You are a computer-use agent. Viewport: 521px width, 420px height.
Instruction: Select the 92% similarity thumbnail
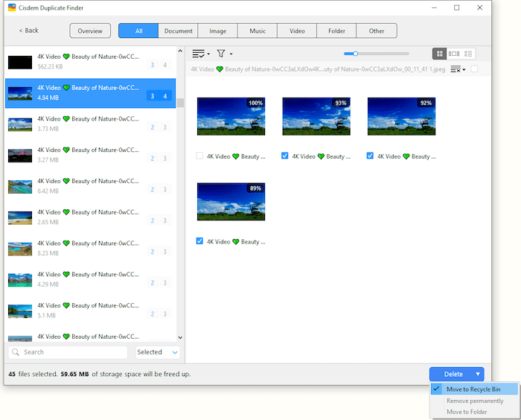coord(401,116)
